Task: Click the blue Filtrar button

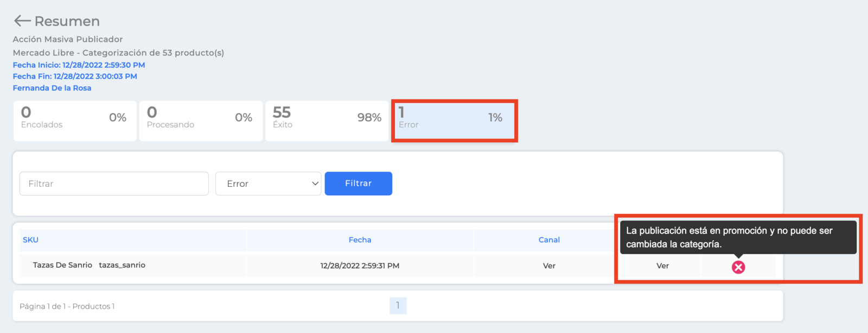Action: pyautogui.click(x=358, y=184)
